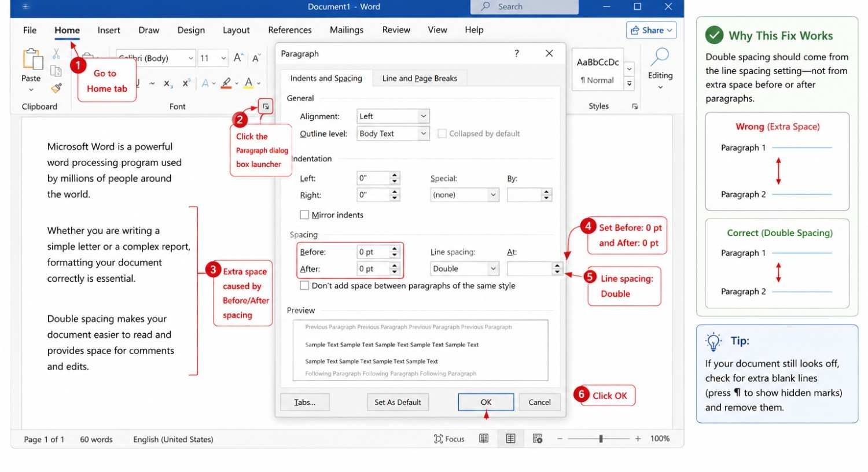Viewport: 868px width, 472px height.
Task: Open the Line spacing dropdown
Action: [493, 268]
